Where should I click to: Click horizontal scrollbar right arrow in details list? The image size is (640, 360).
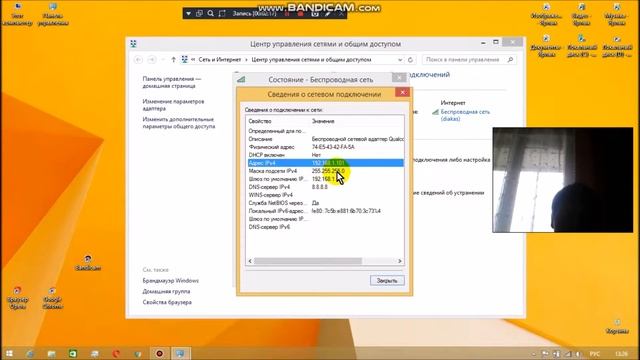(400, 261)
